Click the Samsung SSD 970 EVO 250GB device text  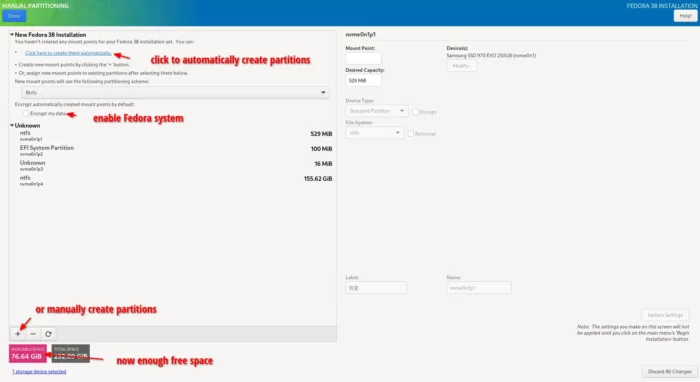pyautogui.click(x=491, y=55)
